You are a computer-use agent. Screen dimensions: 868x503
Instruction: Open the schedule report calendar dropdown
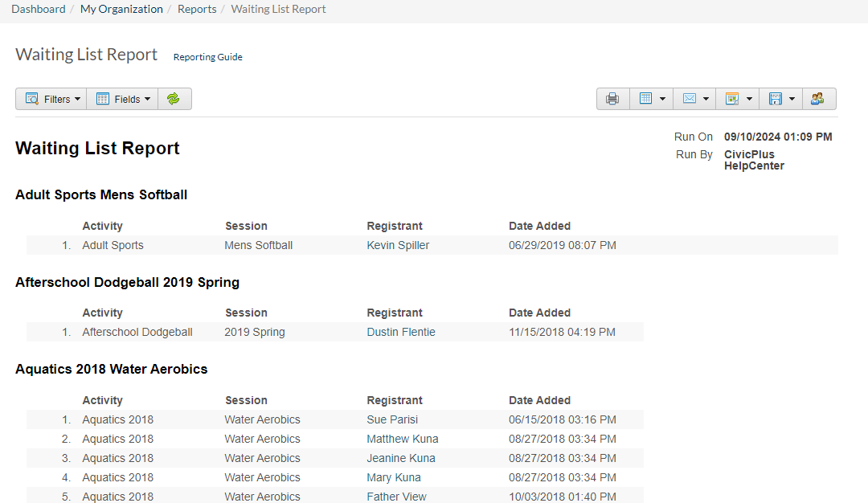[738, 99]
